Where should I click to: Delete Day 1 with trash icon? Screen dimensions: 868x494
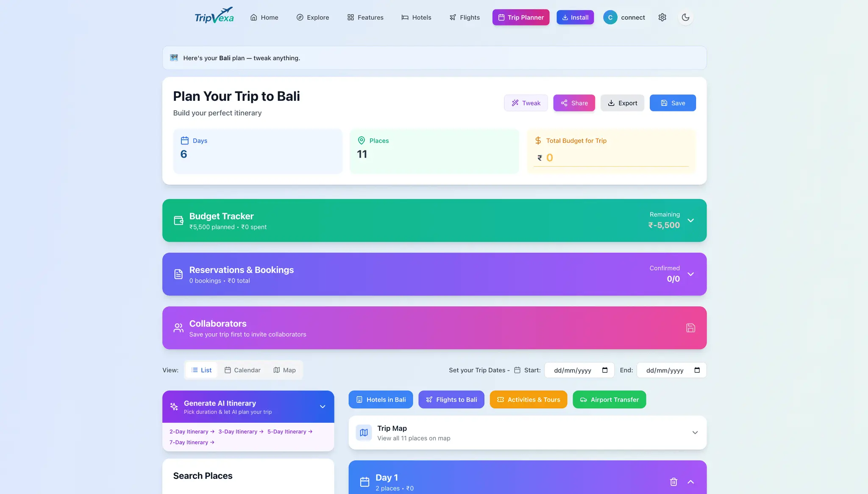pyautogui.click(x=674, y=482)
